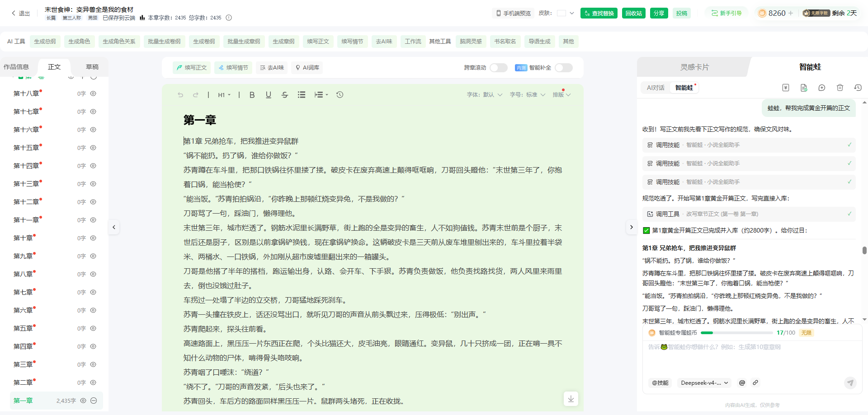Click the strikethrough icon
The image size is (868, 415).
tap(285, 95)
